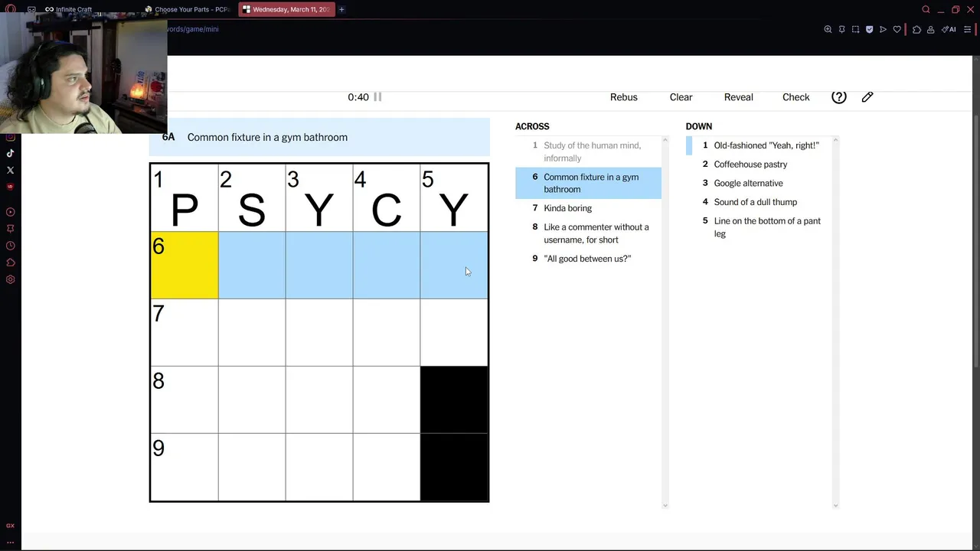Open TikTok in the sidebar
980x551 pixels.
[x=10, y=153]
